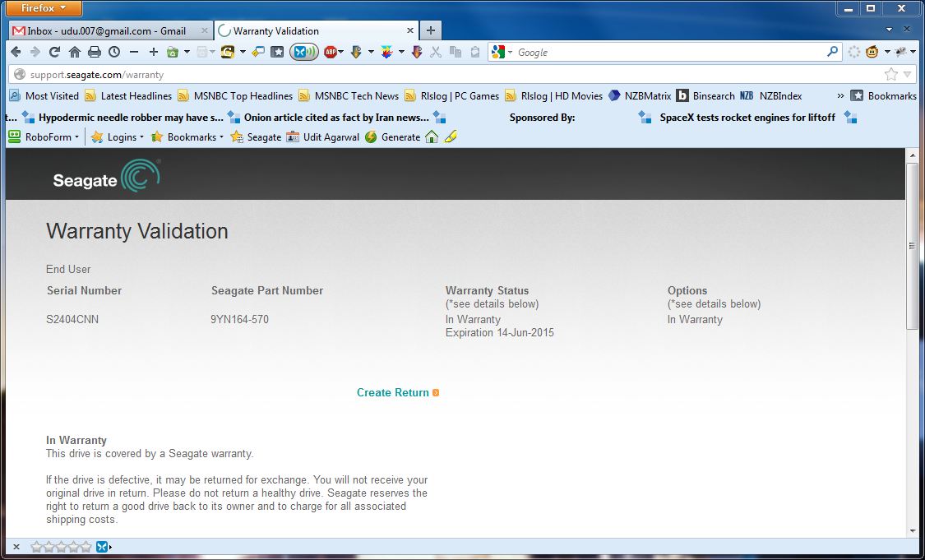Open browsing history clock icon
925x560 pixels.
tap(113, 52)
